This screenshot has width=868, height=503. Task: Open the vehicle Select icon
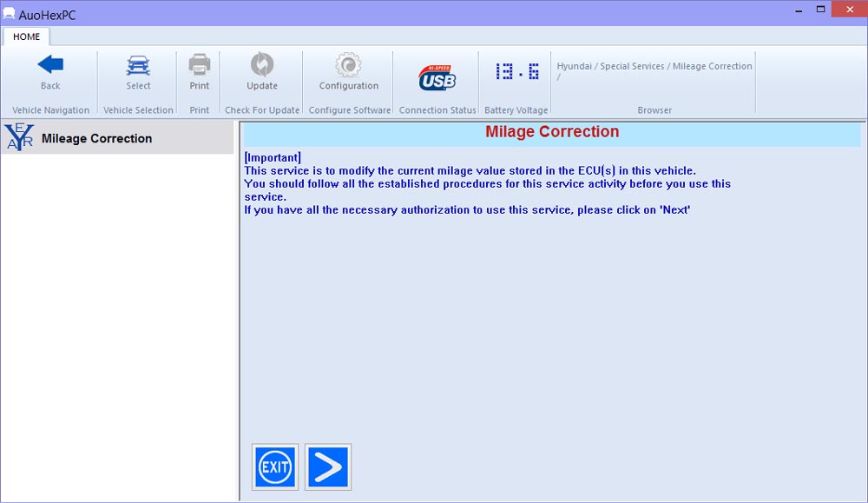[x=138, y=66]
